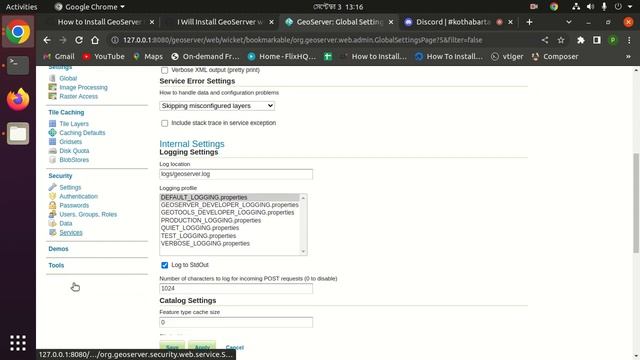Viewport: 640px width, 360px height.
Task: Open YouTube bookmark
Action: tap(104, 56)
